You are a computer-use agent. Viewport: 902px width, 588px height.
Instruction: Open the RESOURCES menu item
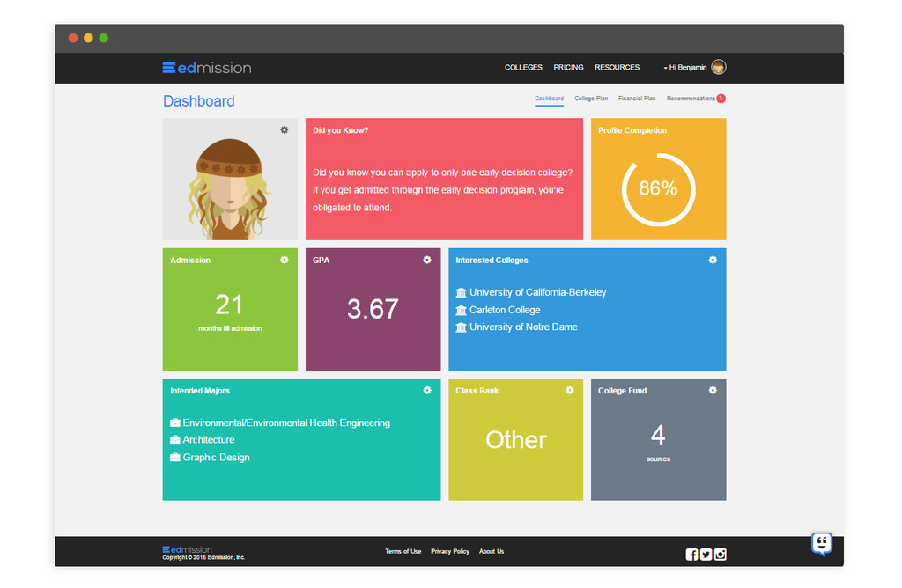click(617, 67)
